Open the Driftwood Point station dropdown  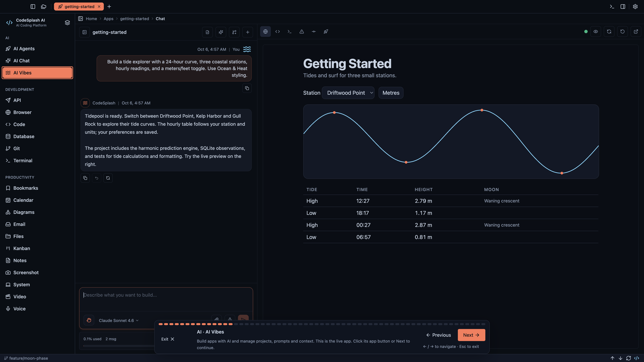tap(348, 93)
